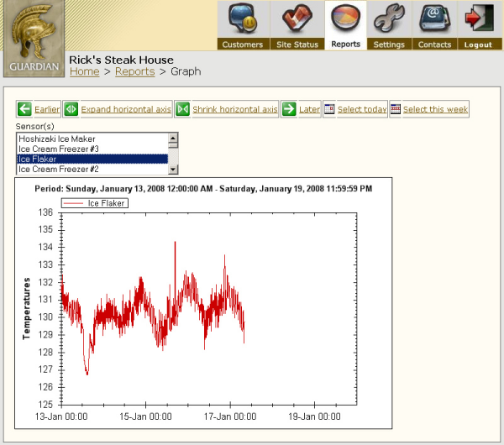Screen dimensions: 504x445
Task: Click the green Earlier left arrow icon
Action: [x=24, y=109]
